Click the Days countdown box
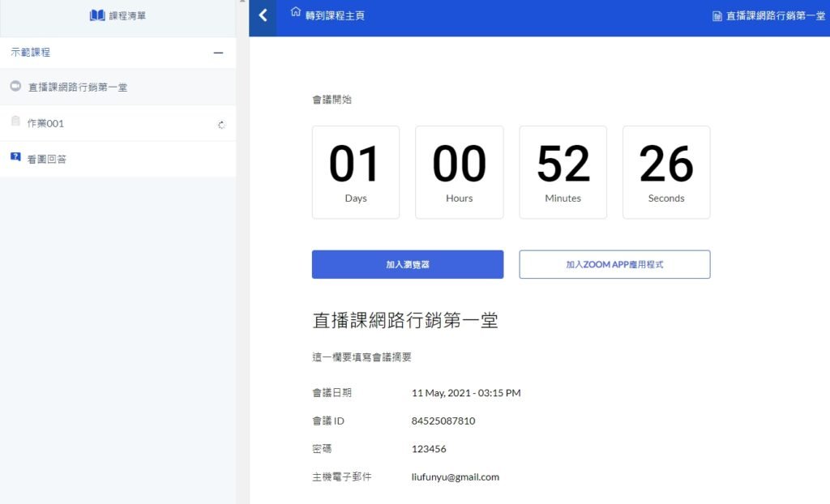Screen dimensions: 830x504 [356, 172]
